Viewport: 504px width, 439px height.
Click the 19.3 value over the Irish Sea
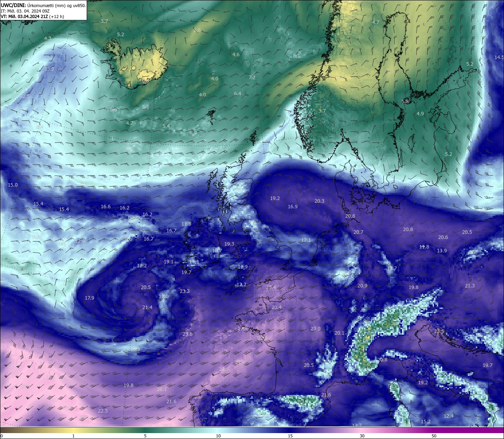click(x=229, y=244)
